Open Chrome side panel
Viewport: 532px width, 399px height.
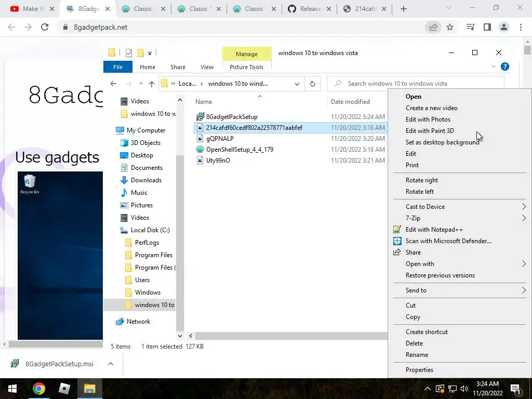point(487,27)
